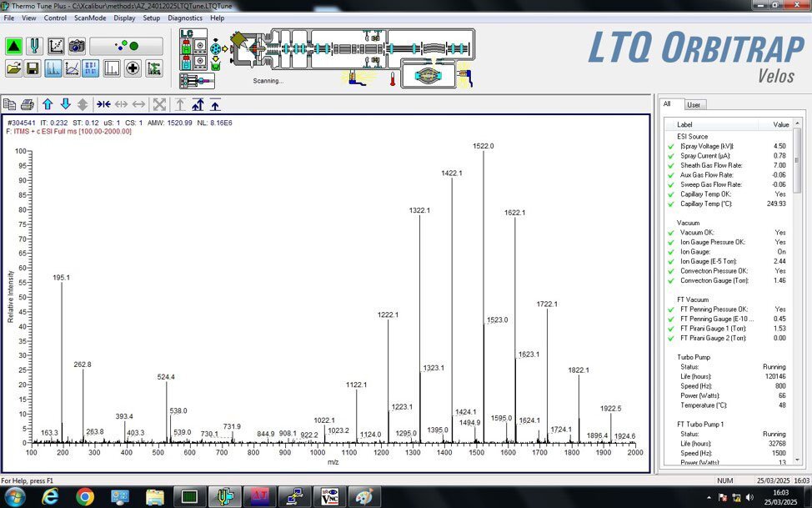This screenshot has height=508, width=812.
Task: Click the sigma averaging icon
Action: pyautogui.click(x=153, y=68)
